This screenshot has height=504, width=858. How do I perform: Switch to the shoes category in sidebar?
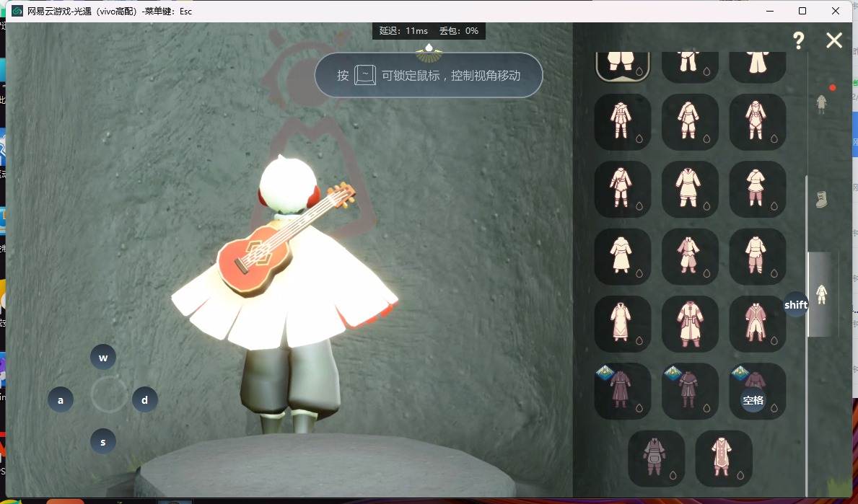[821, 199]
